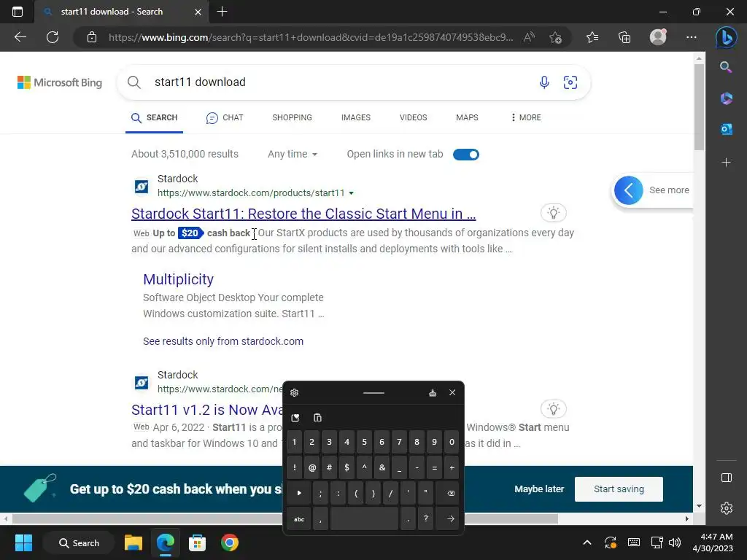
Task: Tap the 5 key on touch keyboard
Action: click(x=364, y=442)
